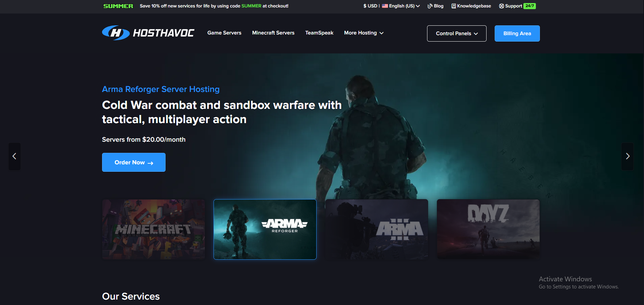The width and height of the screenshot is (644, 305).
Task: Open the Knowledgebase link
Action: pyautogui.click(x=471, y=6)
